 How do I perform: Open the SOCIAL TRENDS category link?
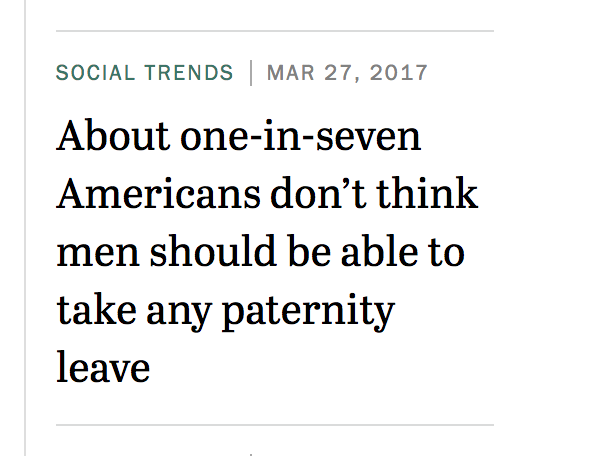pyautogui.click(x=144, y=73)
